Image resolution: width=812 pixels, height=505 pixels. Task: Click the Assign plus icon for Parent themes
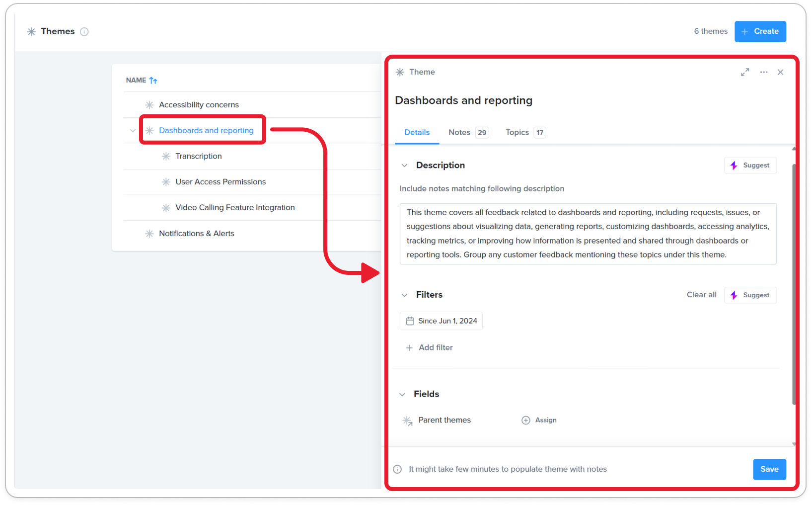click(526, 421)
